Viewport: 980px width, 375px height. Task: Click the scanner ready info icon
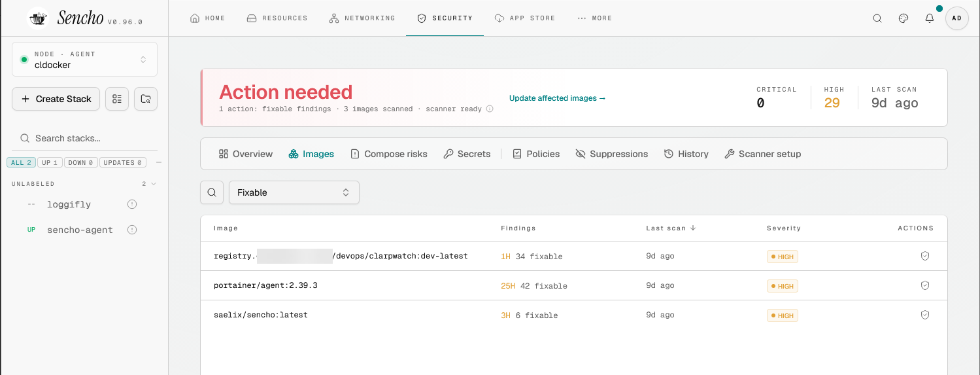point(490,109)
